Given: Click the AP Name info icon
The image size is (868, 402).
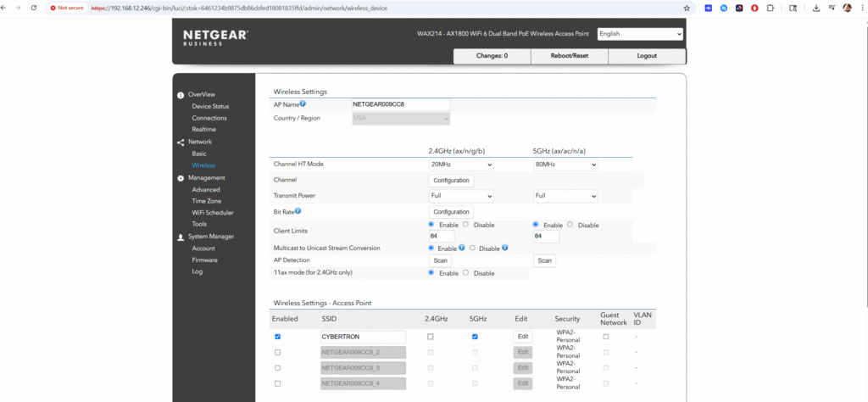Looking at the screenshot, I should click(303, 103).
